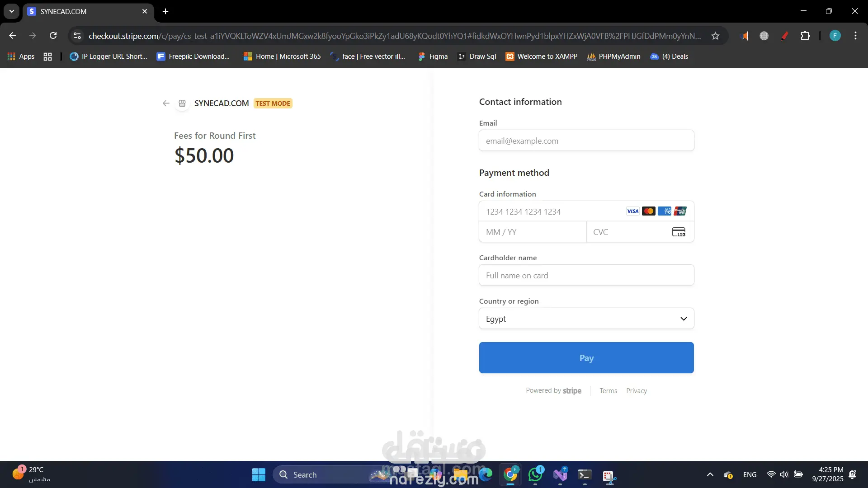Open Chrome three-dot menu
Viewport: 868px width, 488px height.
pos(855,36)
